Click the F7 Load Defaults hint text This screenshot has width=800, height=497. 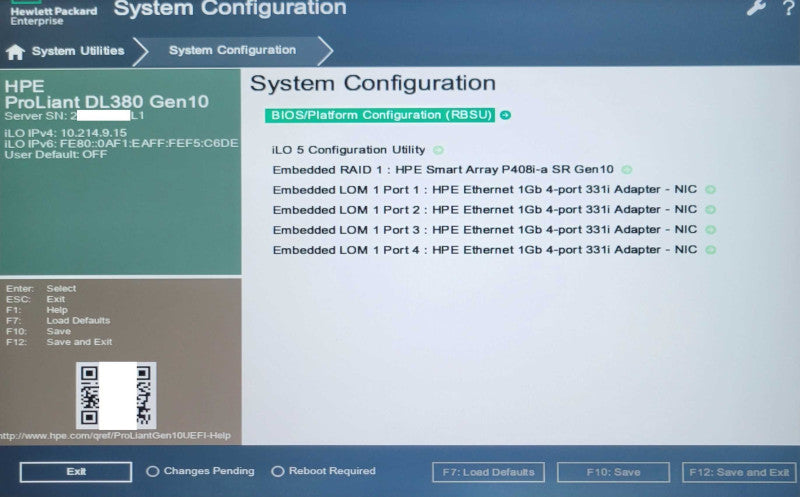point(58,320)
